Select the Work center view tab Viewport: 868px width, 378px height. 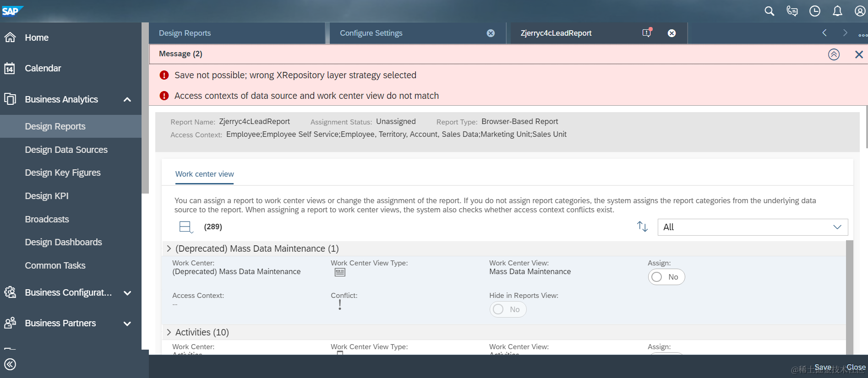pos(204,174)
